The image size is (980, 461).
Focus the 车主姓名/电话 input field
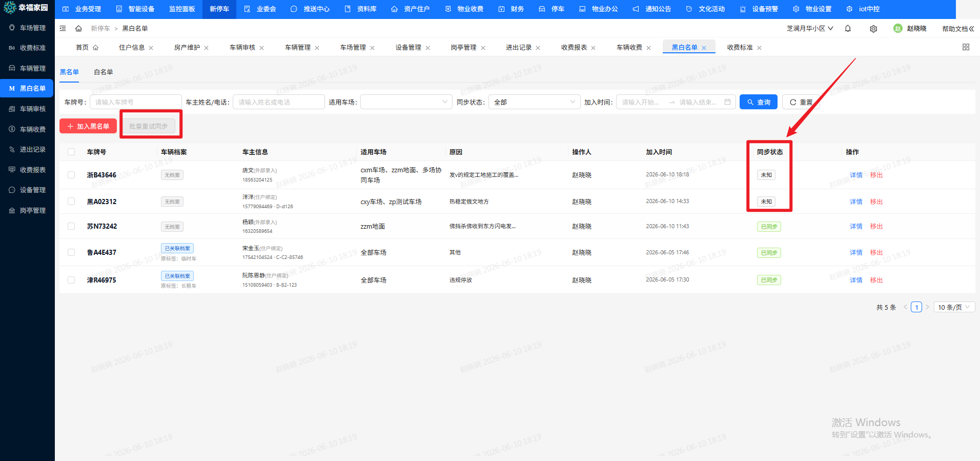pyautogui.click(x=279, y=102)
